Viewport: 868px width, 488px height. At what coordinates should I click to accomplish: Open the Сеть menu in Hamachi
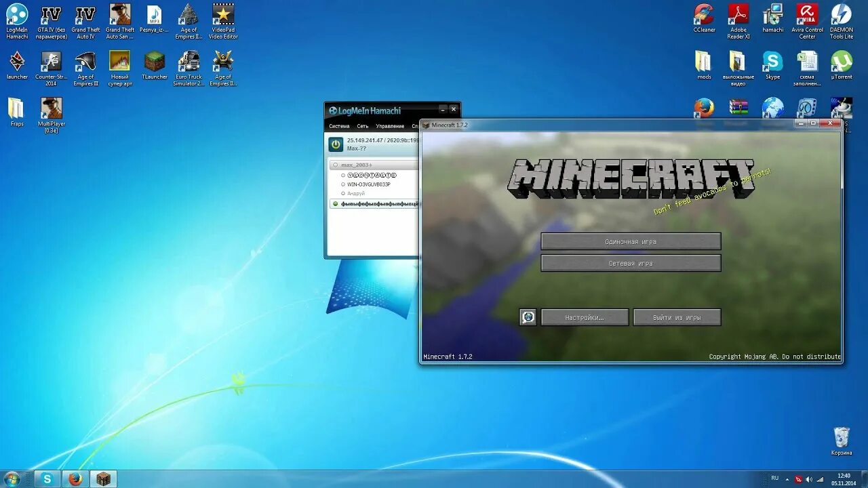[363, 126]
